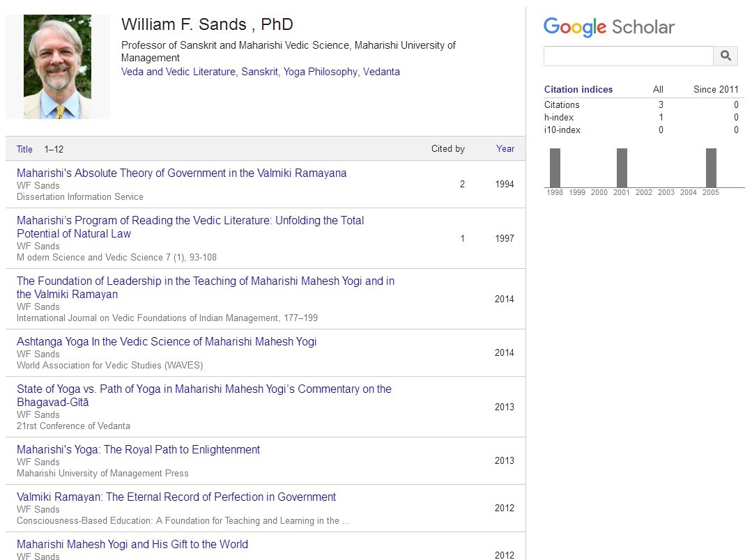Click the 2001 bar in citation chart
The width and height of the screenshot is (752, 560).
[x=622, y=168]
